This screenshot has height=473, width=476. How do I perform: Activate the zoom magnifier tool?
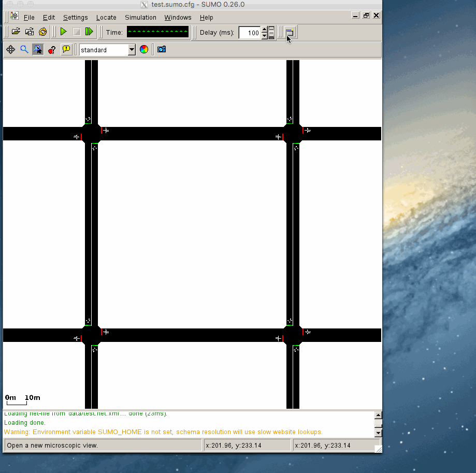pos(24,49)
